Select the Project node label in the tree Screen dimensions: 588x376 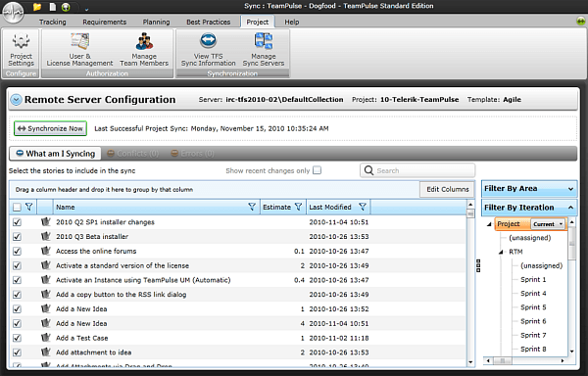[508, 224]
